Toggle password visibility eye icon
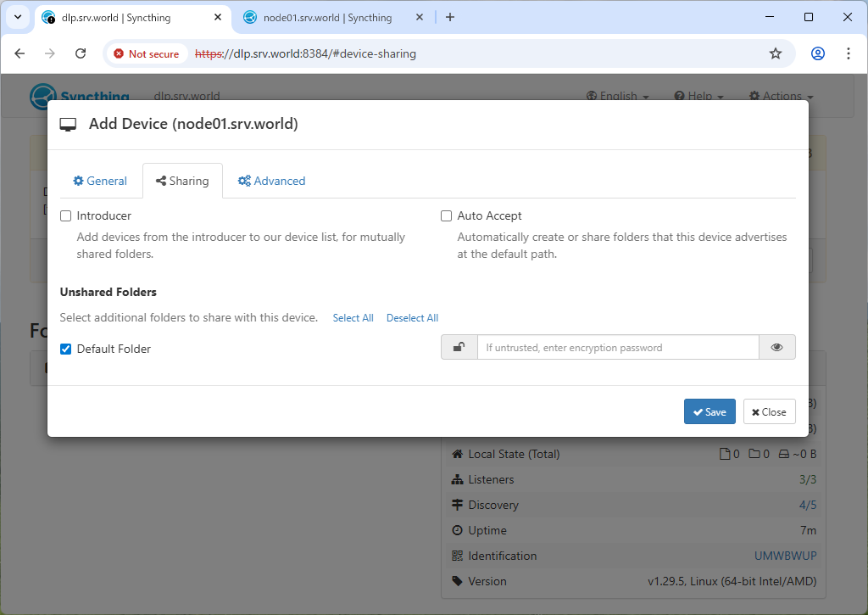The image size is (868, 615). coord(776,347)
